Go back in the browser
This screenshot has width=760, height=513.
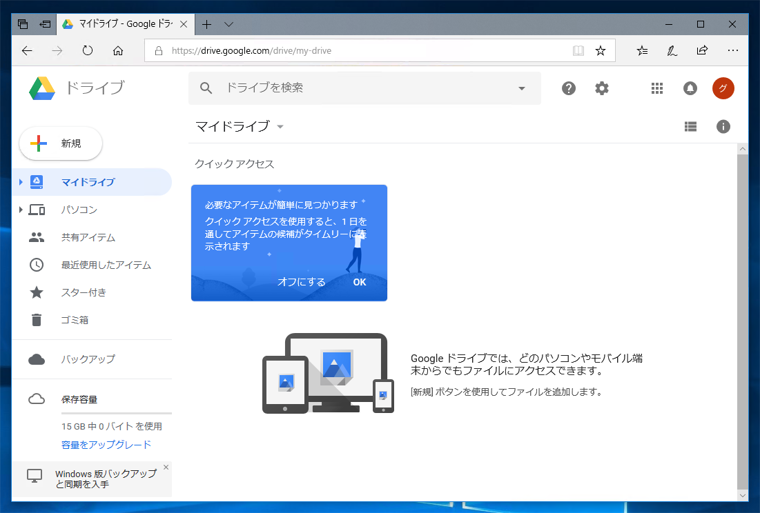(x=27, y=50)
